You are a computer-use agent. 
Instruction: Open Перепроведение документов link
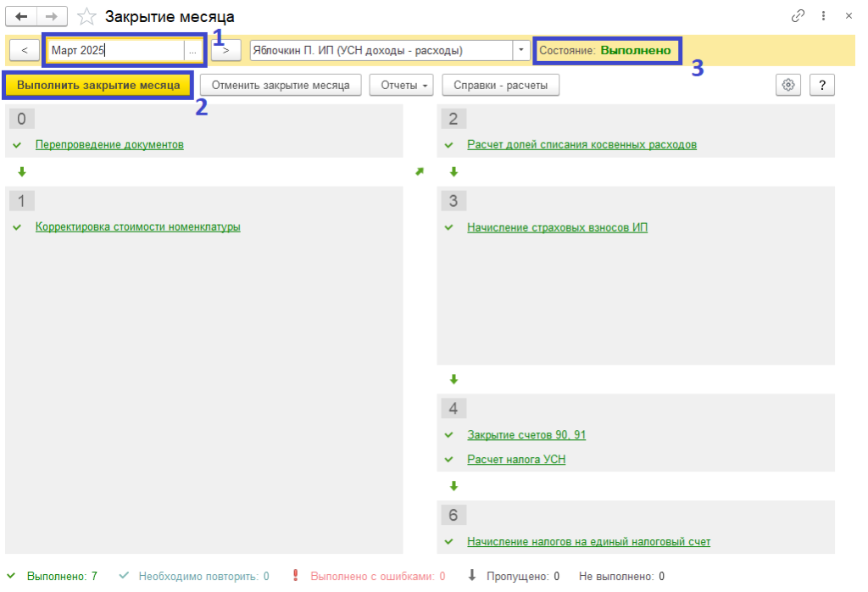(x=109, y=145)
